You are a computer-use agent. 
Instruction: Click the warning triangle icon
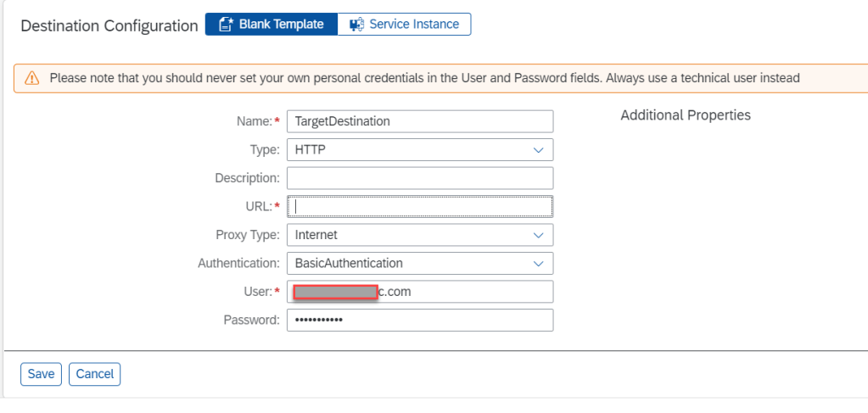click(x=32, y=78)
